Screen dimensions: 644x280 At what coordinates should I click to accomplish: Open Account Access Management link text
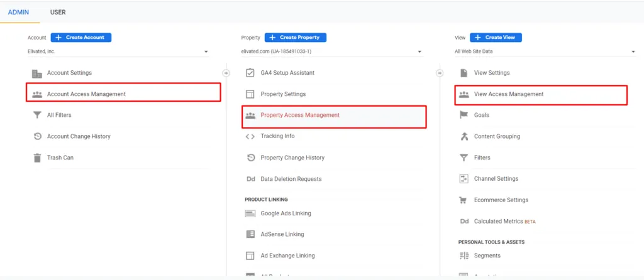point(86,94)
